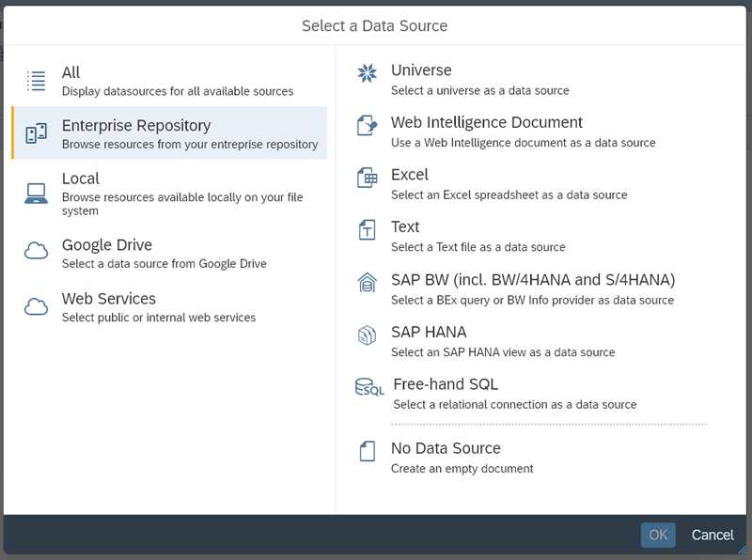752x560 pixels.
Task: Choose the 'Universe' data source title
Action: [421, 70]
